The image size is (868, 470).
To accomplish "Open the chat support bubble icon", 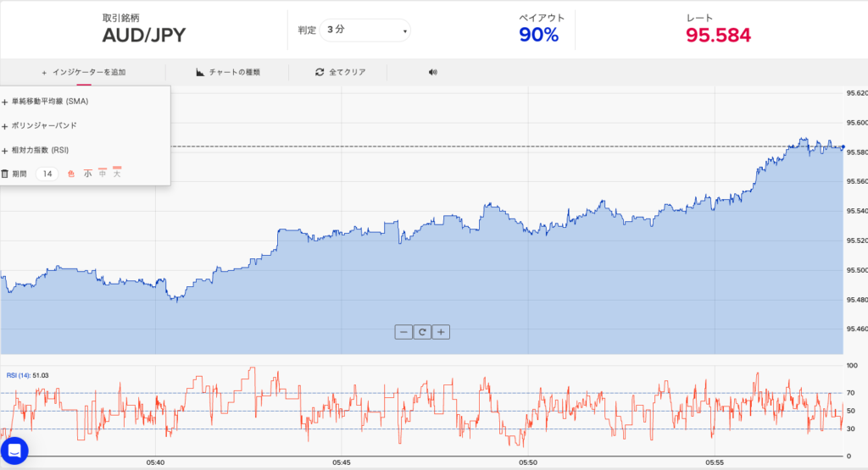I will coord(14,451).
